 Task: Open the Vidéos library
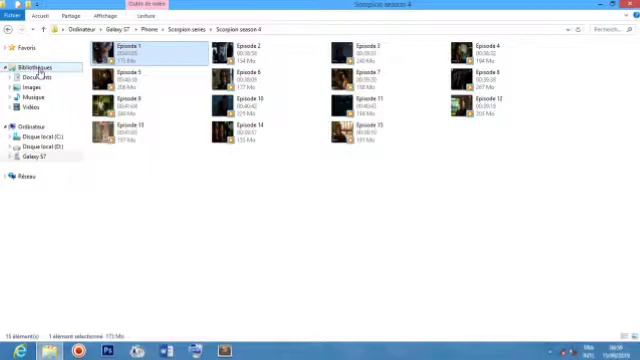pos(31,107)
